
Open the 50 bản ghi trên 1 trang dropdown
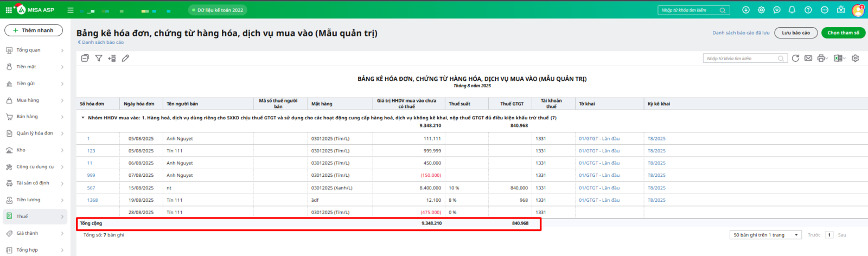[x=766, y=235]
